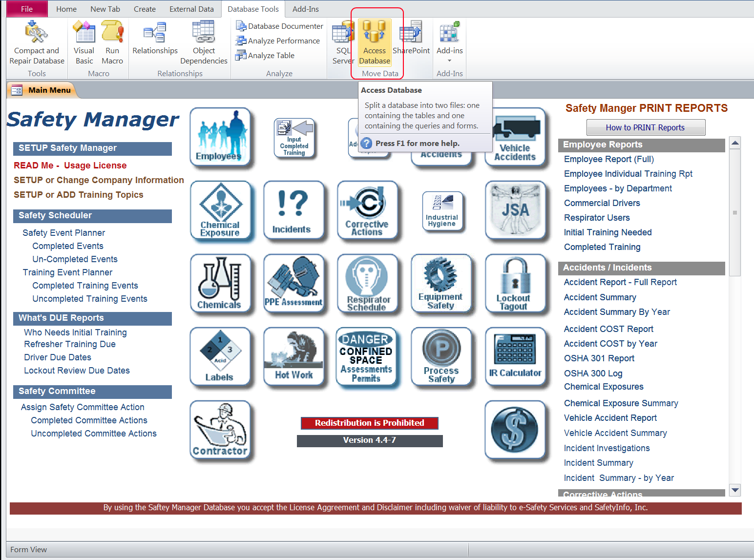Open the IR Calculator icon

(515, 357)
